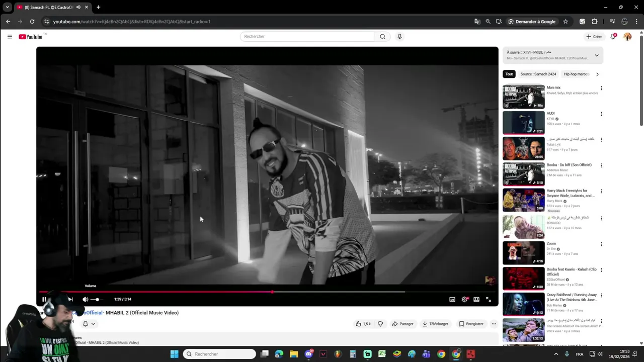Start voice search with microphone icon
This screenshot has width=644, height=362.
[399, 36]
